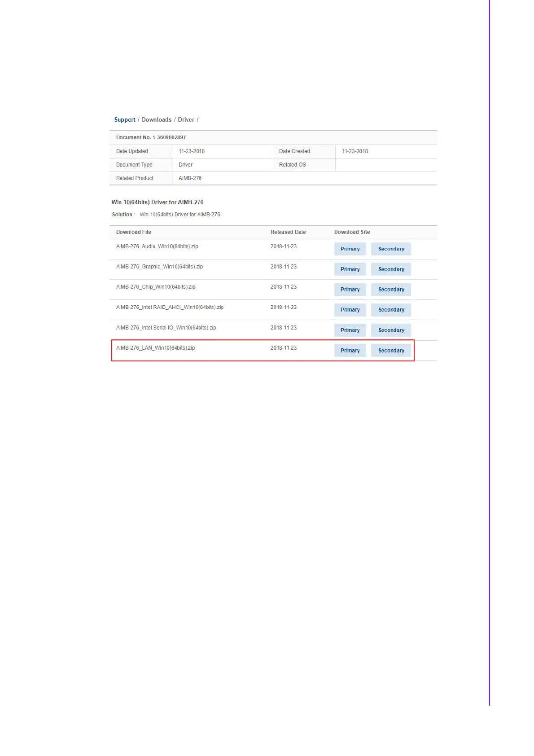534x756 pixels.
Task: Click the Related Product value AIMB-276
Action: coord(190,178)
